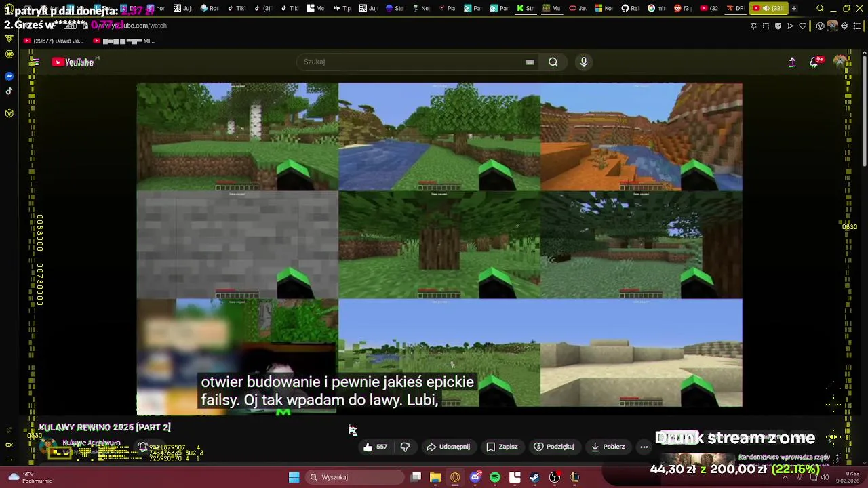Switch to the DR browser tab
The image size is (868, 488).
point(735,8)
